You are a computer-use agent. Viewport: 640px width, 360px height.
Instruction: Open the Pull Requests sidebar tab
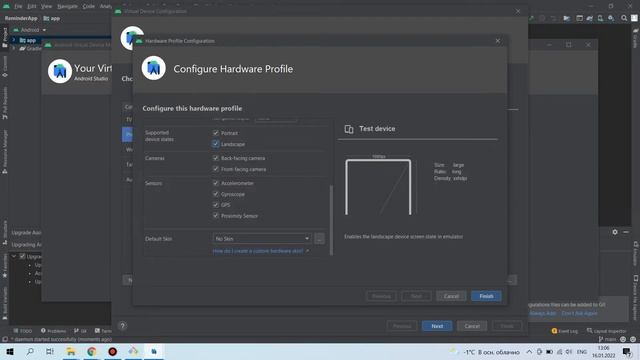click(5, 103)
